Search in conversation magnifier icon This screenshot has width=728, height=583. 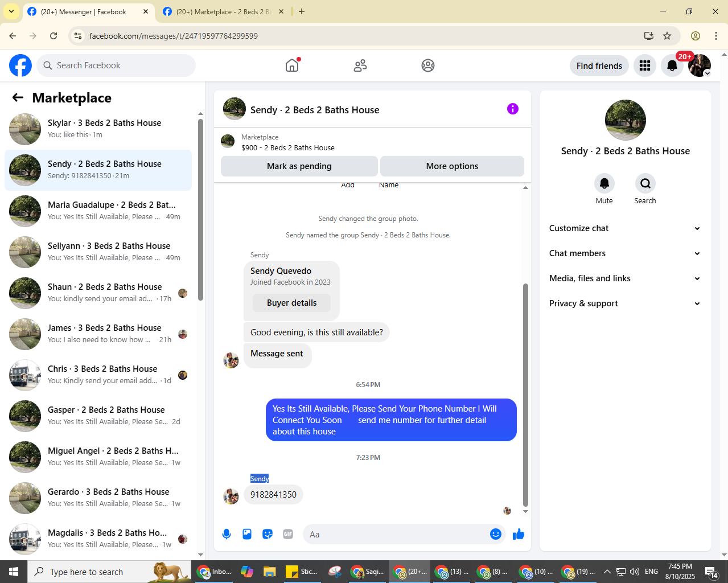point(645,183)
